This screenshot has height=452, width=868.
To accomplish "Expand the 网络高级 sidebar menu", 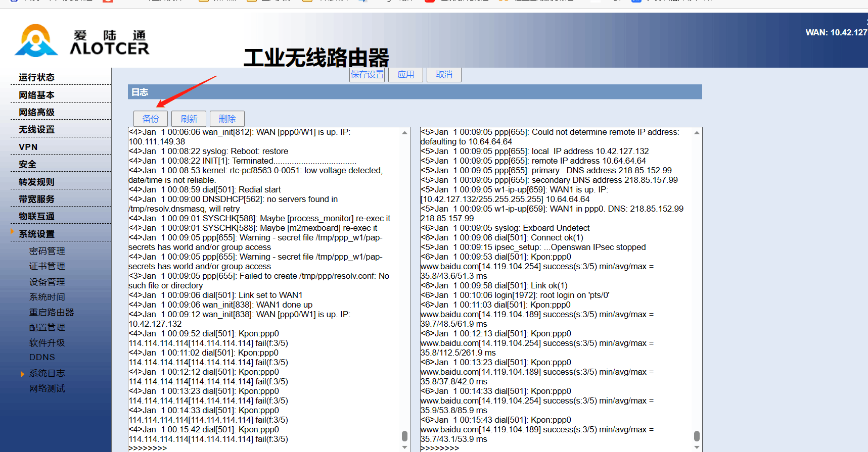I will coord(36,112).
